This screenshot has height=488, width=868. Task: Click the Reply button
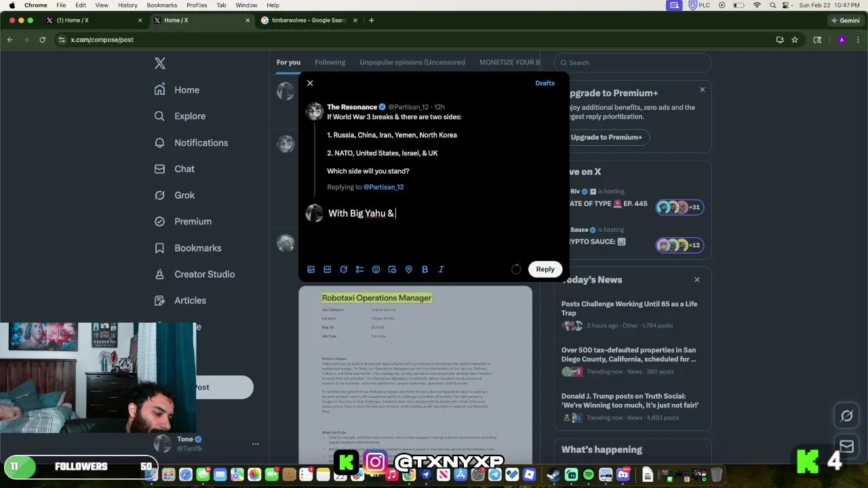pos(545,269)
